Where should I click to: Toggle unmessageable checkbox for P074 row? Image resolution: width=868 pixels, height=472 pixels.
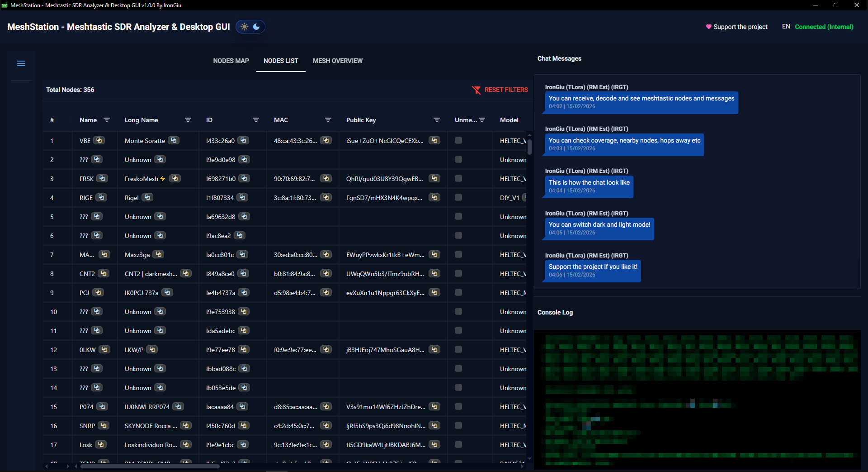coord(458,406)
